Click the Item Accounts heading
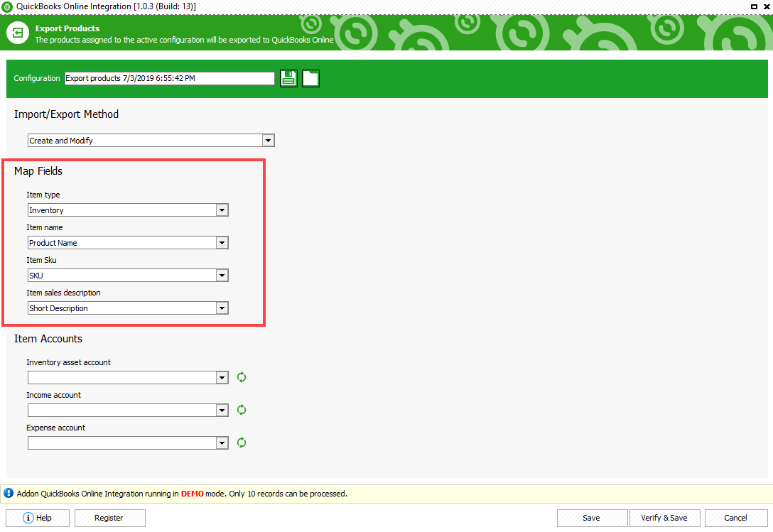 (x=48, y=339)
